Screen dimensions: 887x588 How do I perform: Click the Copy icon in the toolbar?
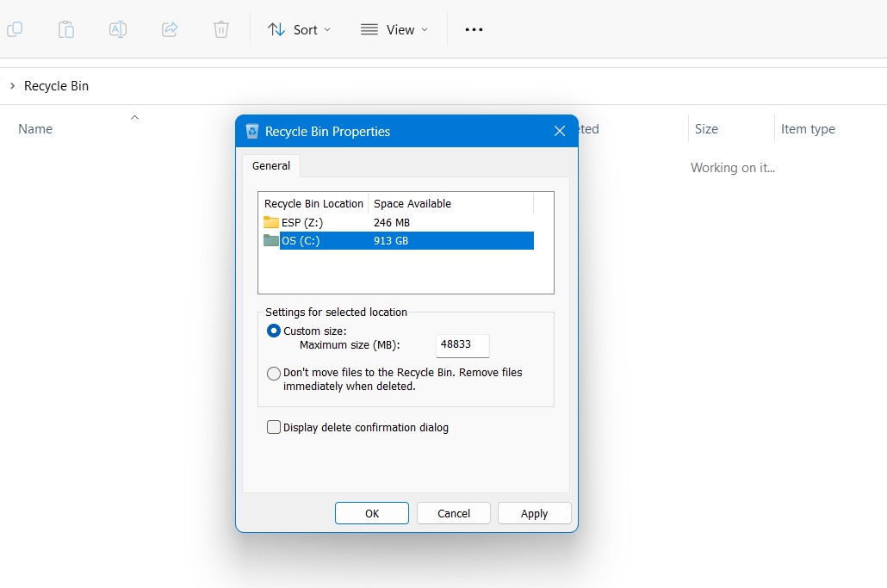point(15,28)
